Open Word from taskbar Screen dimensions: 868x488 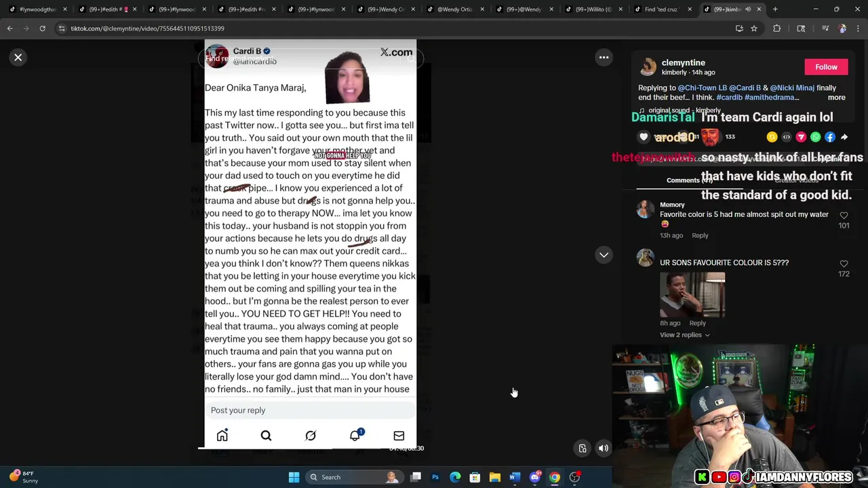coord(515,477)
